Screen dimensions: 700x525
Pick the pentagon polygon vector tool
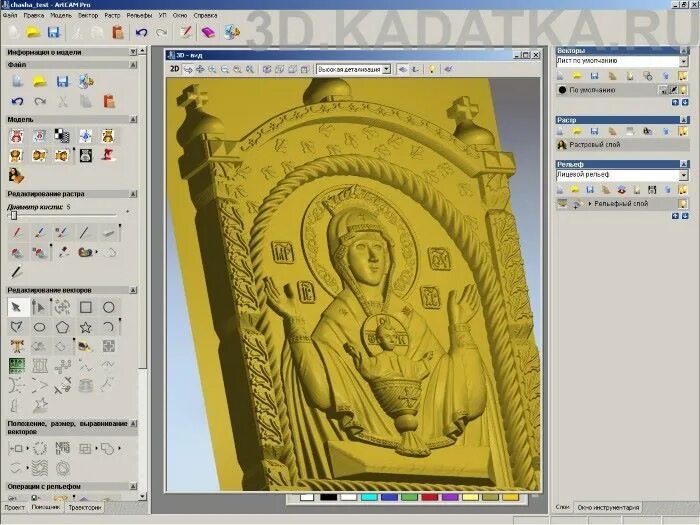coord(62,327)
